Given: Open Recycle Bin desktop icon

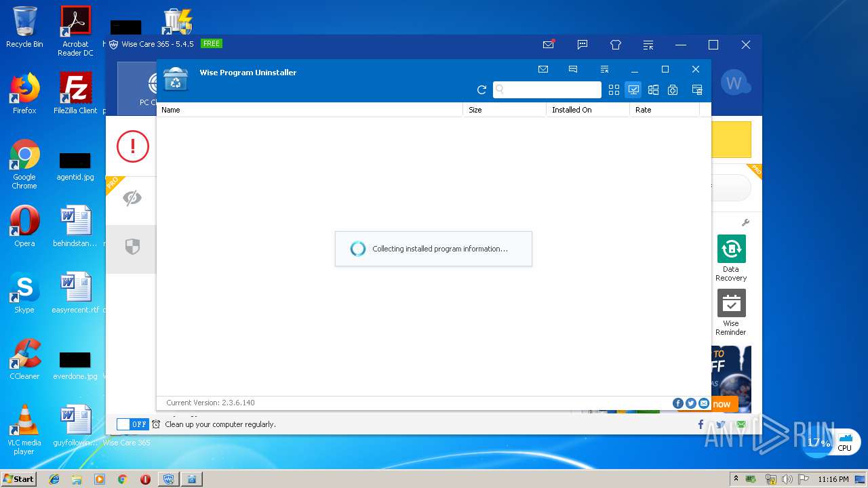Looking at the screenshot, I should pyautogui.click(x=24, y=27).
